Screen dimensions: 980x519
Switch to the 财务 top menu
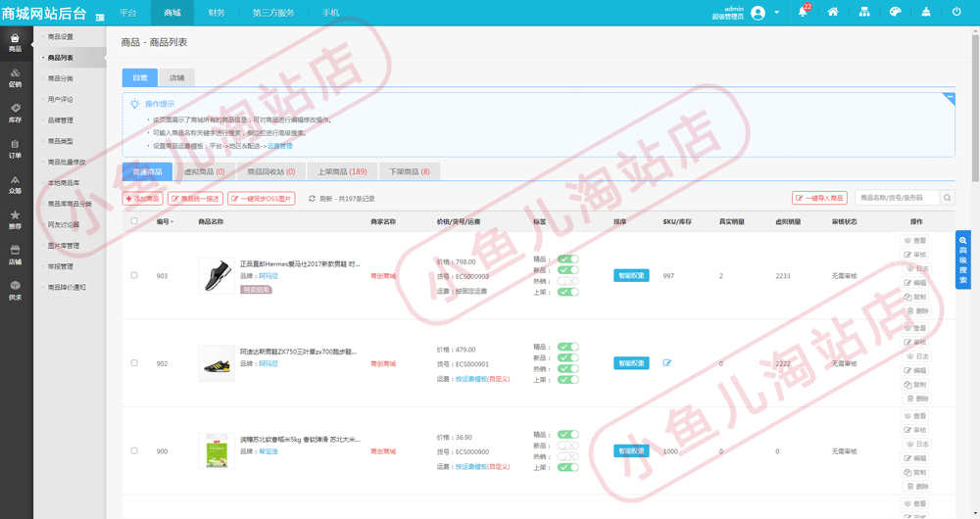[217, 13]
